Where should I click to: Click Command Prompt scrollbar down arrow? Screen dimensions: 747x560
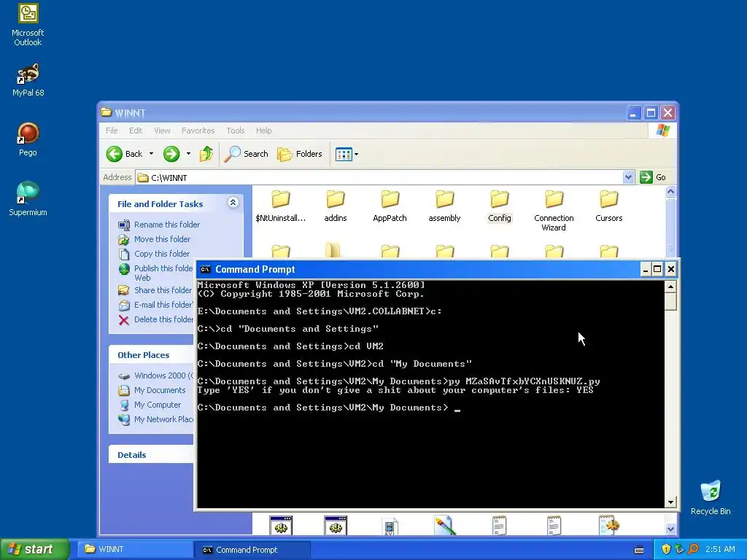tap(671, 502)
